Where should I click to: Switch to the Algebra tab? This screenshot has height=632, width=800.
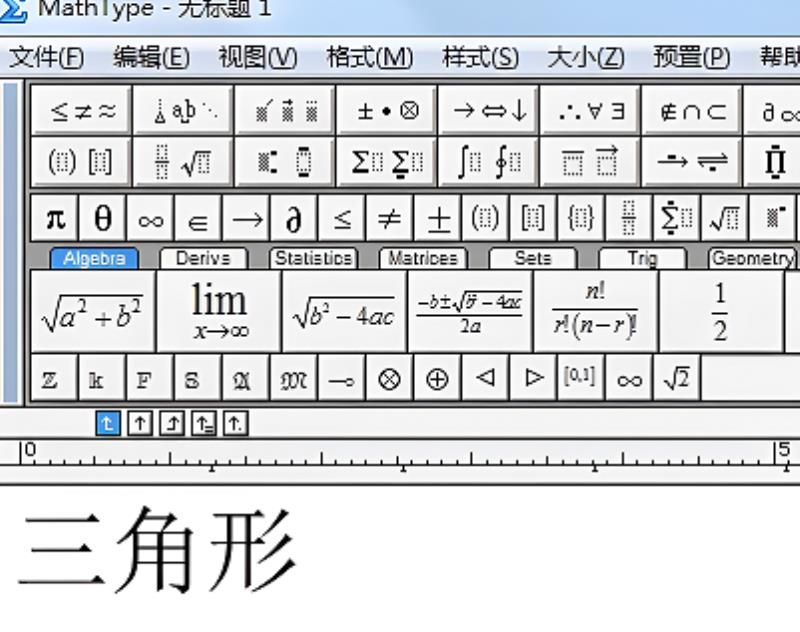[x=94, y=258]
